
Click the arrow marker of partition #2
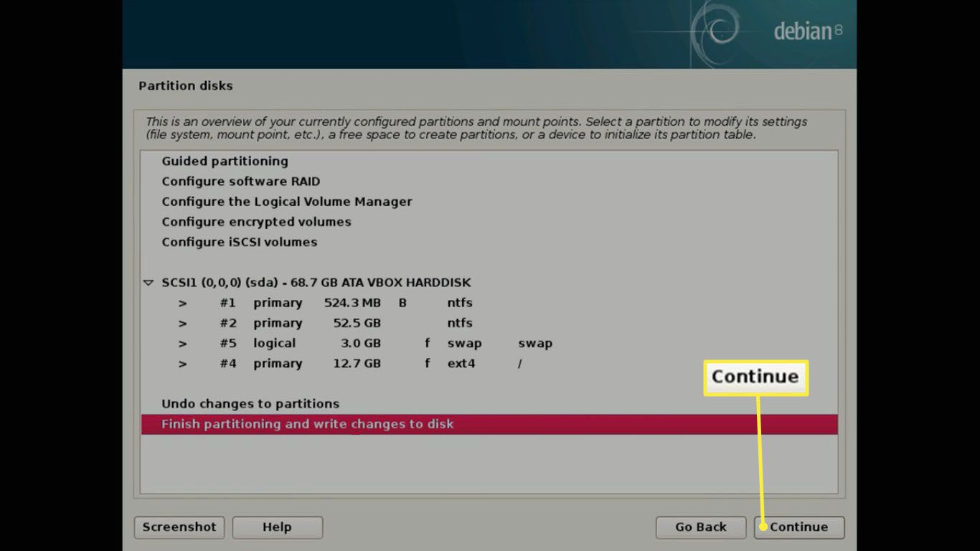[183, 324]
